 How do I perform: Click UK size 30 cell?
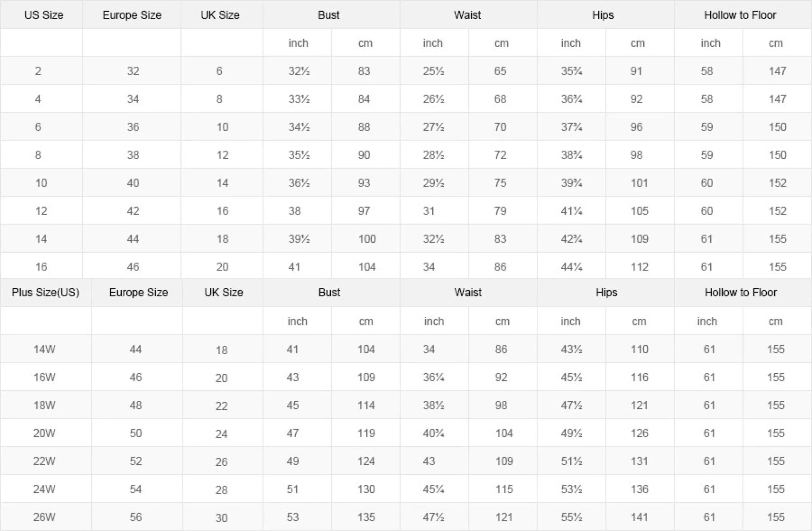[221, 518]
